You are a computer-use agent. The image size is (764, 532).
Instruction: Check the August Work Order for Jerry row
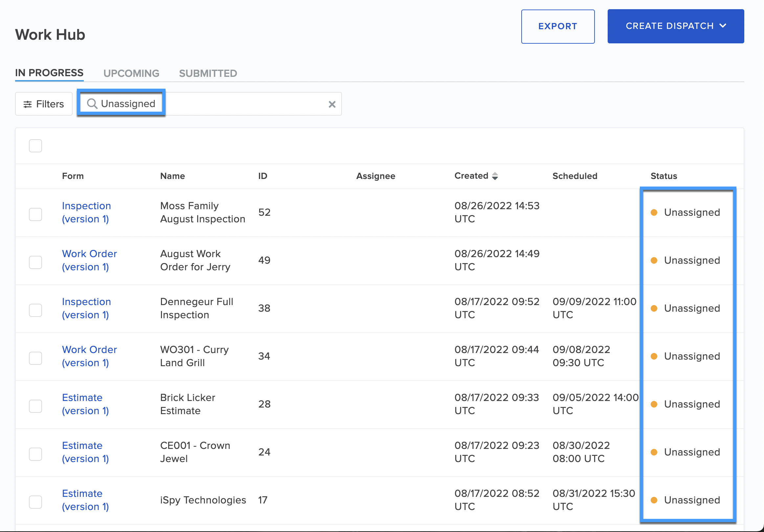pos(35,262)
